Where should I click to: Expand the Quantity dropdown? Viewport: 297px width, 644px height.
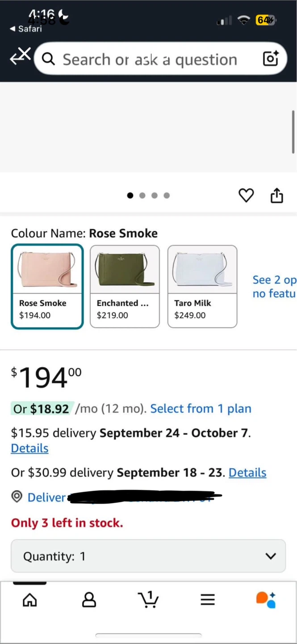point(148,556)
